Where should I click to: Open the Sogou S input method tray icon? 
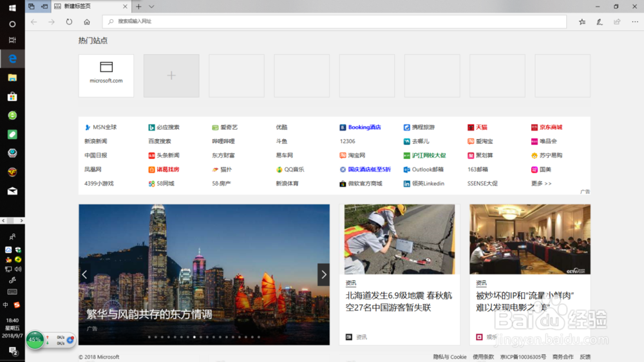pyautogui.click(x=17, y=305)
